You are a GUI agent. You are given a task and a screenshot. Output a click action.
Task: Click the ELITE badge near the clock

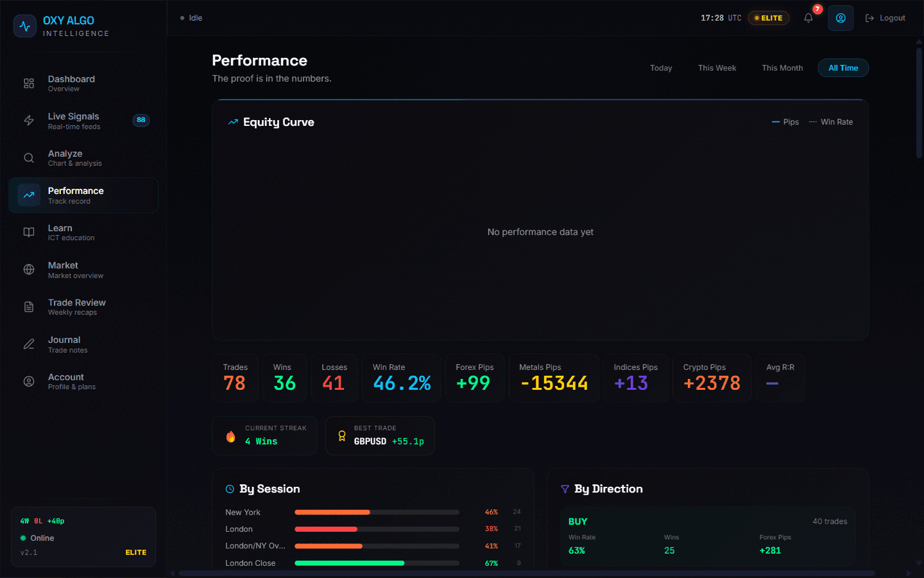[768, 18]
